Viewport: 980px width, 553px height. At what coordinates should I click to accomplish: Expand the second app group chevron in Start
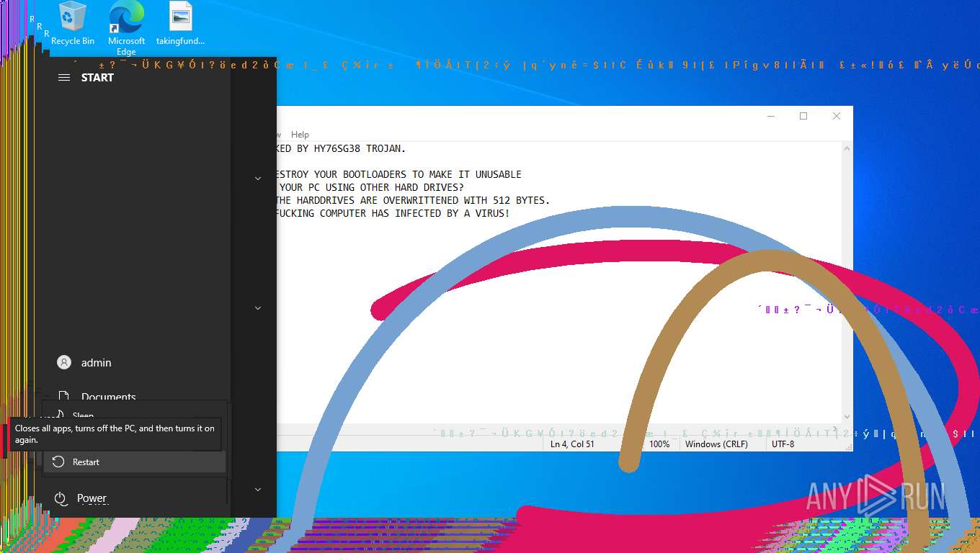point(258,308)
